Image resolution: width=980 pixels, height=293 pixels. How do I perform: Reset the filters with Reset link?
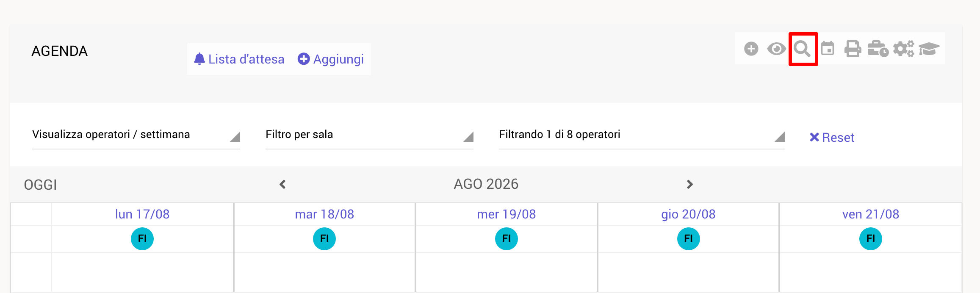coord(832,138)
